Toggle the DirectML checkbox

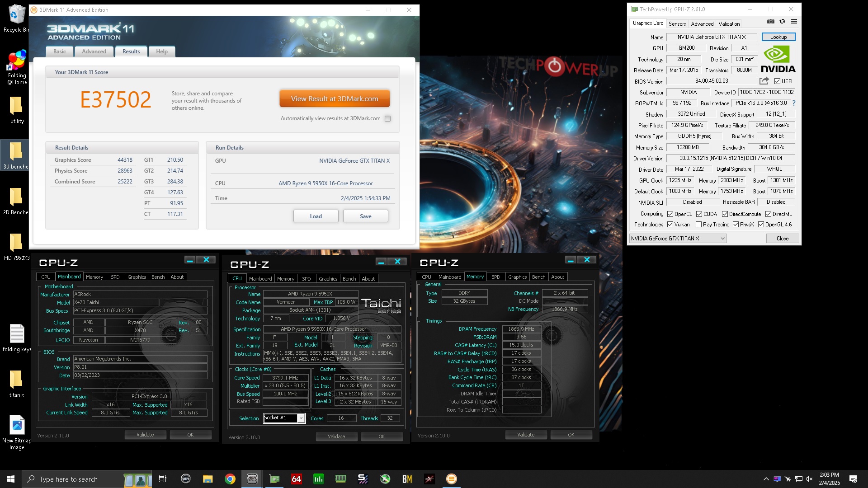(768, 214)
